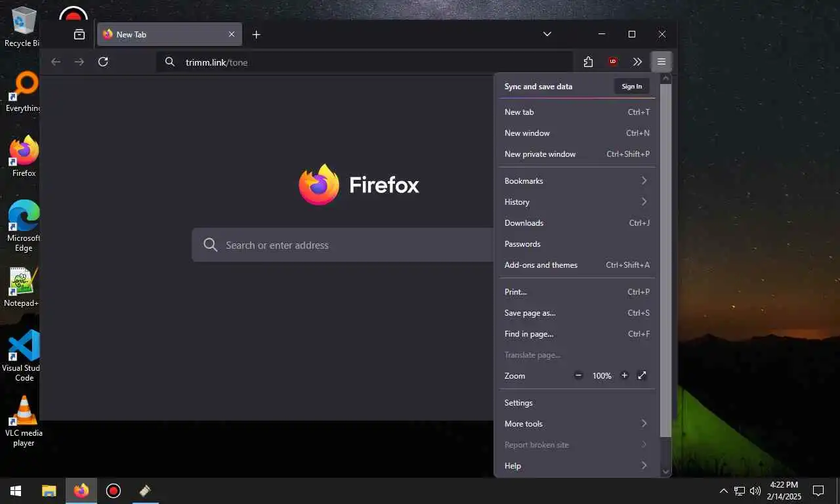Expand the Help submenu
This screenshot has width=840, height=504.
click(x=577, y=466)
